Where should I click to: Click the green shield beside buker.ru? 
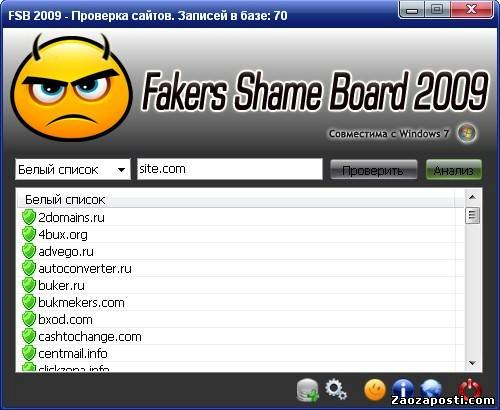coord(29,285)
